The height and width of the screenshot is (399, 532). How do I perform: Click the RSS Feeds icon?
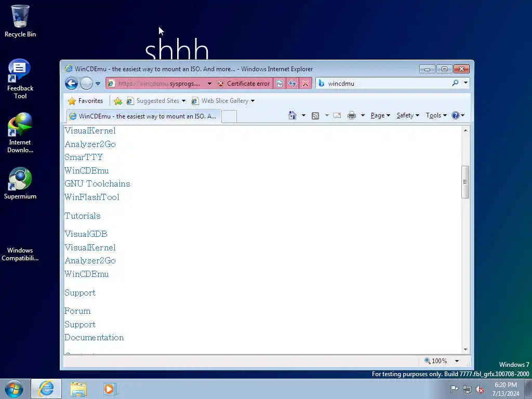pos(315,116)
